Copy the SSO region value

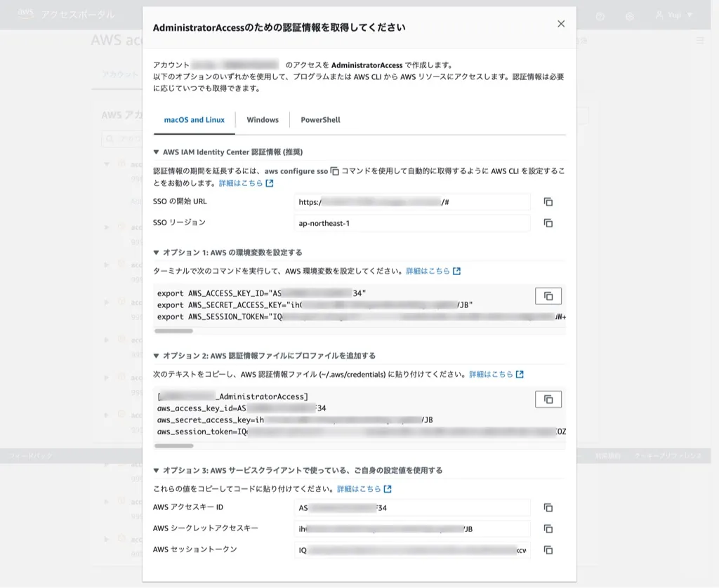click(x=548, y=223)
